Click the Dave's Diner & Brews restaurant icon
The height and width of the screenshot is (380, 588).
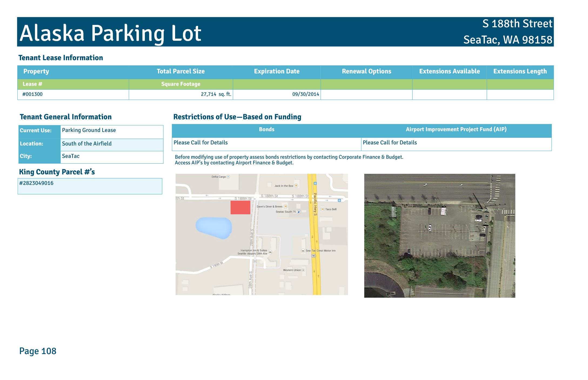(285, 206)
